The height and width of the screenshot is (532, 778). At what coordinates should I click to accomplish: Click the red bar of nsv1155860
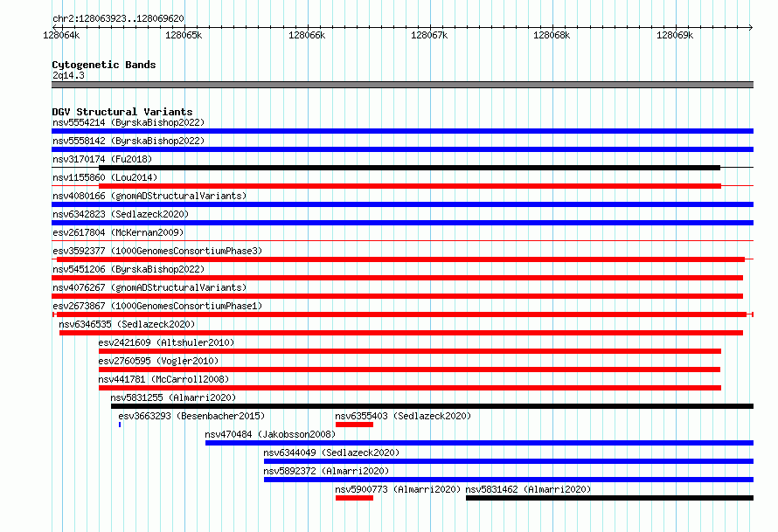pyautogui.click(x=410, y=186)
